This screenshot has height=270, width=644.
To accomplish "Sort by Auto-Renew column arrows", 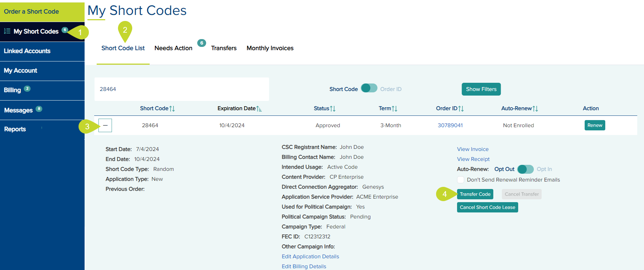I will pyautogui.click(x=535, y=109).
